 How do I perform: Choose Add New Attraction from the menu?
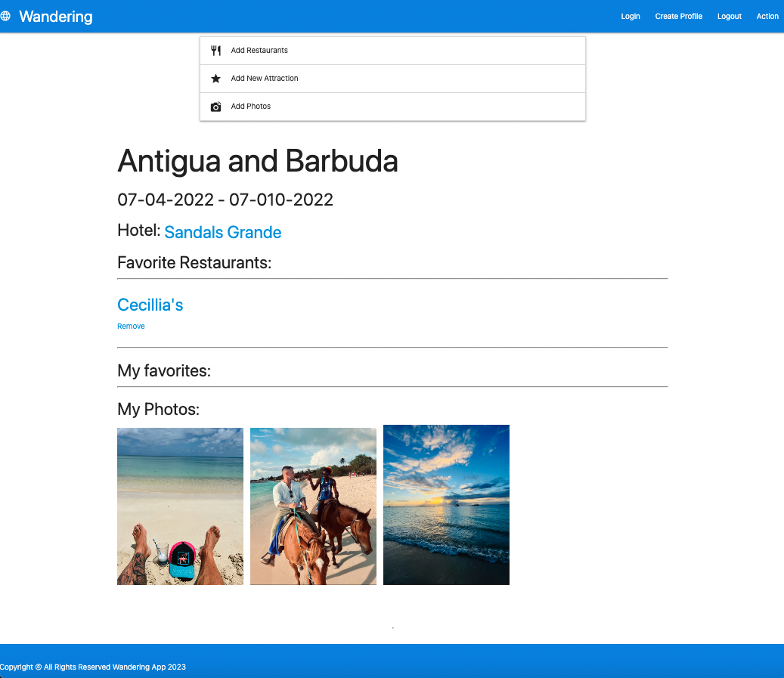(x=264, y=78)
